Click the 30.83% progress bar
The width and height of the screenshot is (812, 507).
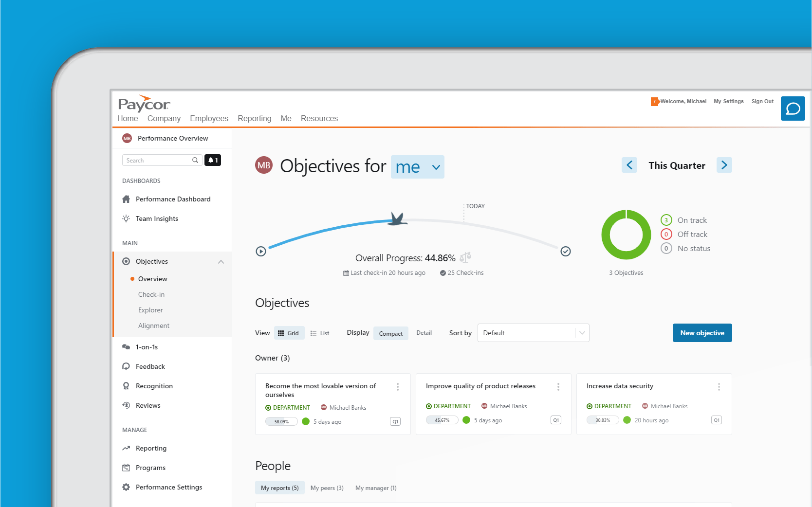pos(603,420)
